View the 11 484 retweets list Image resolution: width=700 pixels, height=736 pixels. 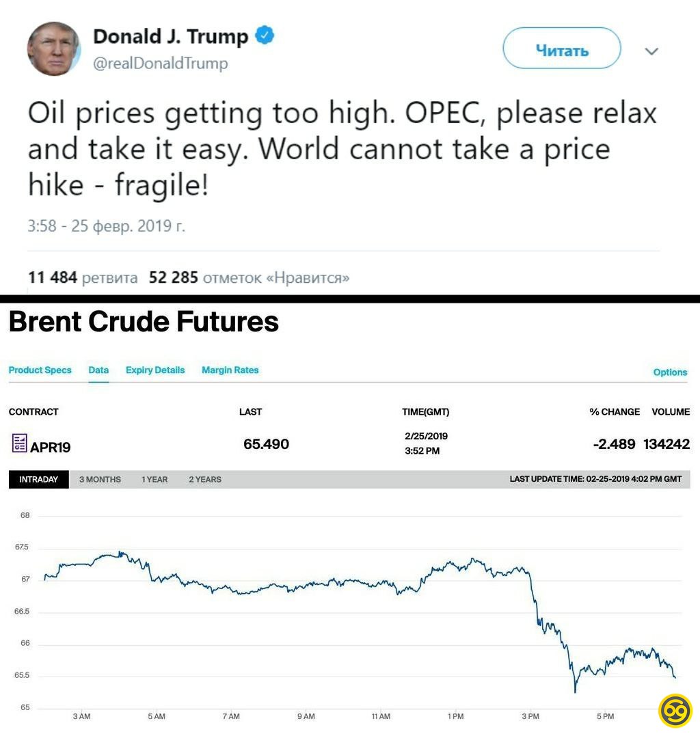pyautogui.click(x=83, y=277)
